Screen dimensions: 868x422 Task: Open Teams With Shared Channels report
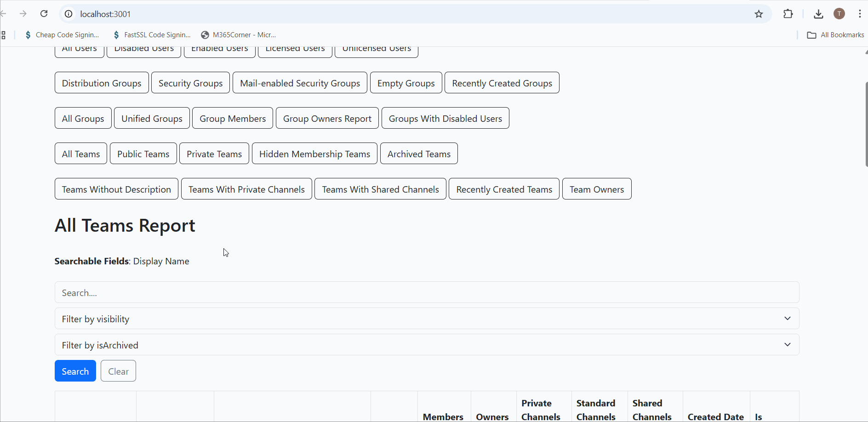pyautogui.click(x=380, y=189)
